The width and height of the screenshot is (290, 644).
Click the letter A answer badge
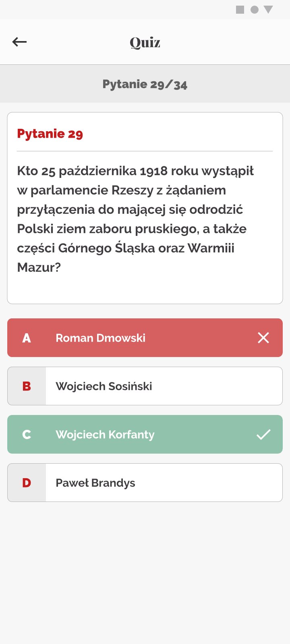point(27,338)
